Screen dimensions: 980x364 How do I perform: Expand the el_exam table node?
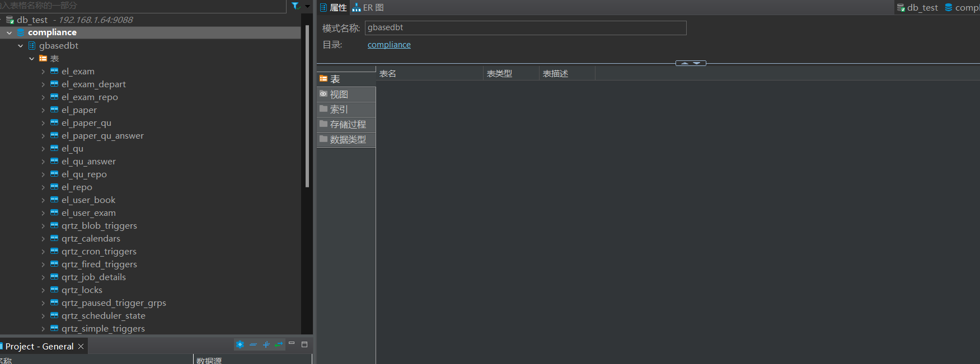pos(43,72)
